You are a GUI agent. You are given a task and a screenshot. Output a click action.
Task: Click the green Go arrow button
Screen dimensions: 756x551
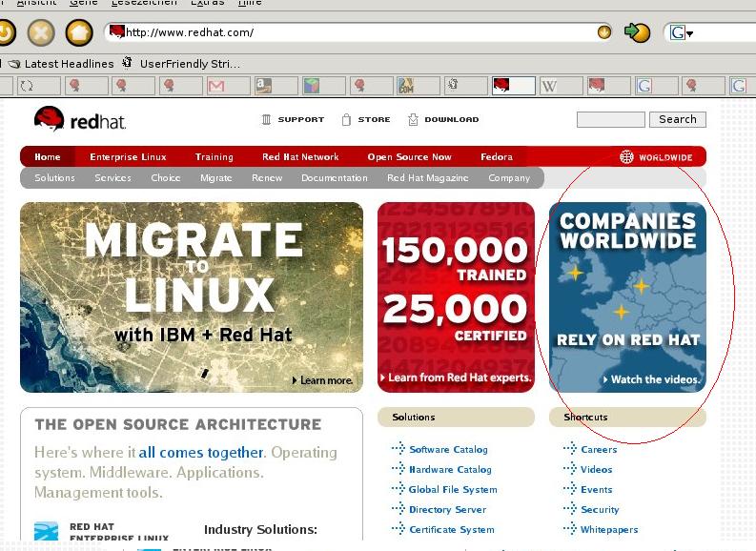(x=637, y=32)
